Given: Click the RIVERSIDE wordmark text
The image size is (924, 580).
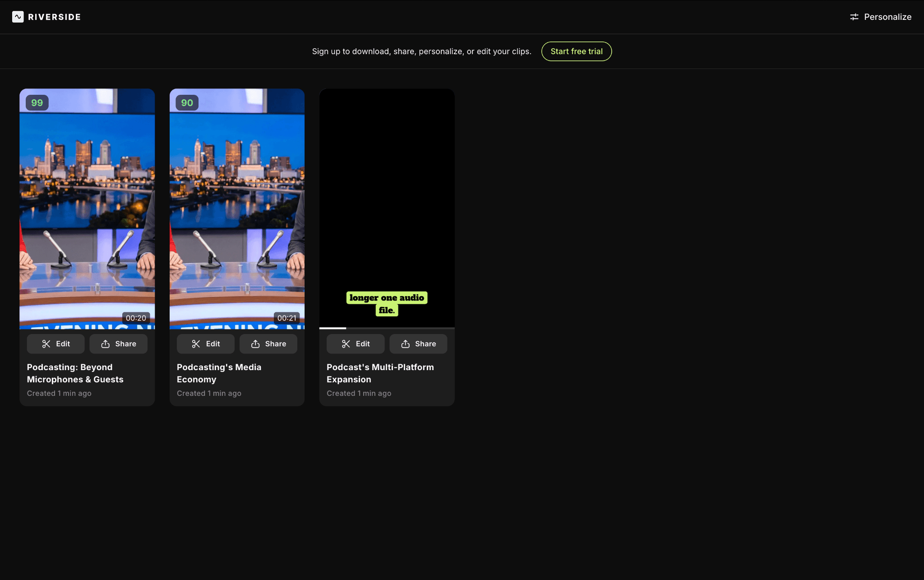Looking at the screenshot, I should pos(54,17).
